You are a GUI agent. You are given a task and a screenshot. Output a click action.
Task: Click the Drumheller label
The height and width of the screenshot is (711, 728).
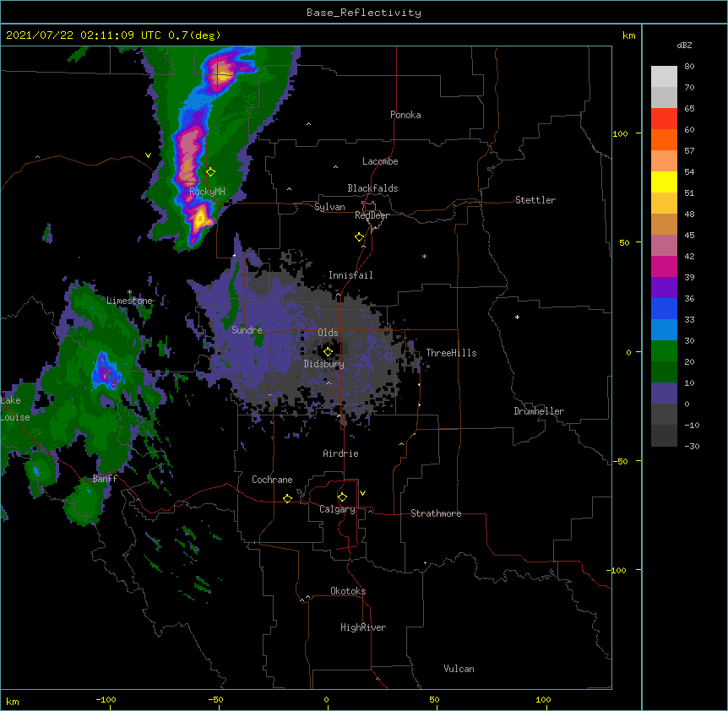(539, 411)
